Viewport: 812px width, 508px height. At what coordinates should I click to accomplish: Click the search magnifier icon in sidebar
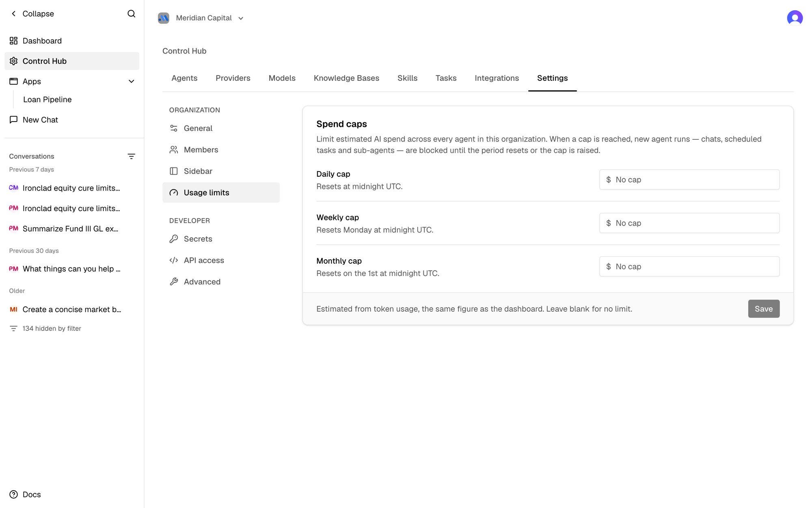[131, 14]
